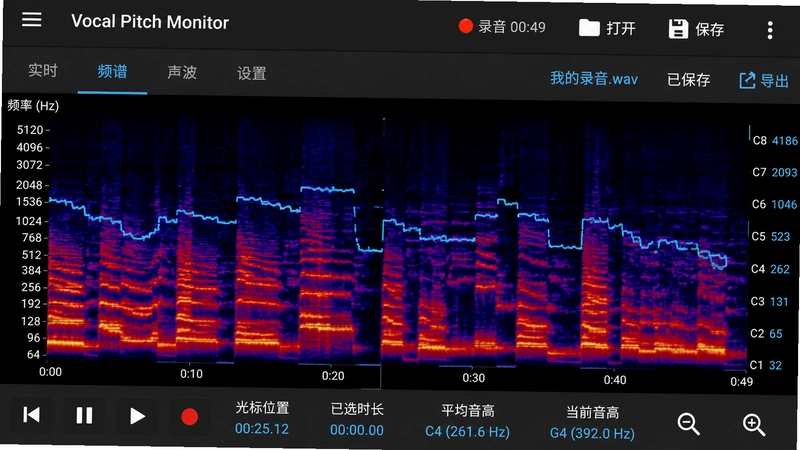Click the 0:40 time marker on the timeline

[x=615, y=380]
